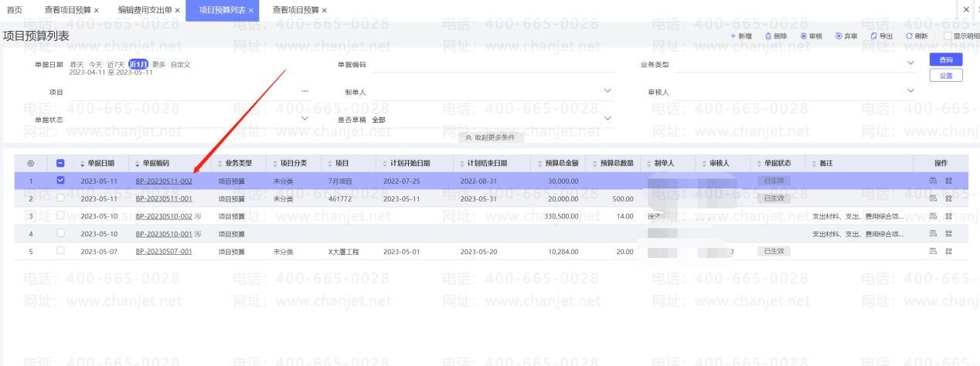
Task: Expand the 制单人 dropdown
Action: (607, 91)
